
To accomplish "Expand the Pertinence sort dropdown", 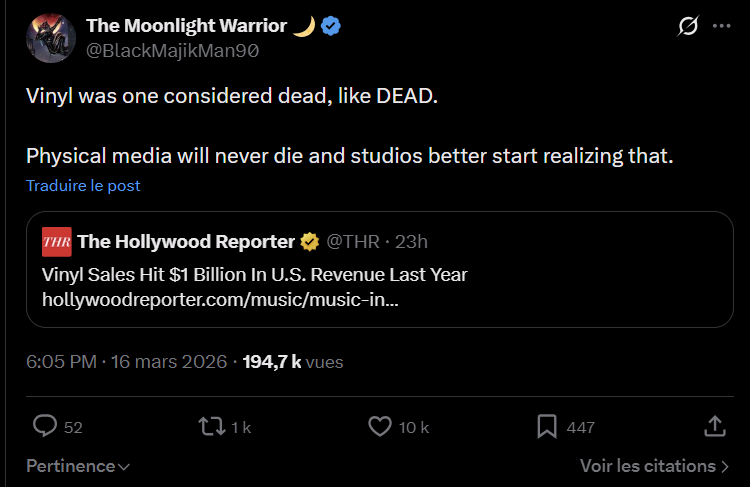I will (78, 466).
